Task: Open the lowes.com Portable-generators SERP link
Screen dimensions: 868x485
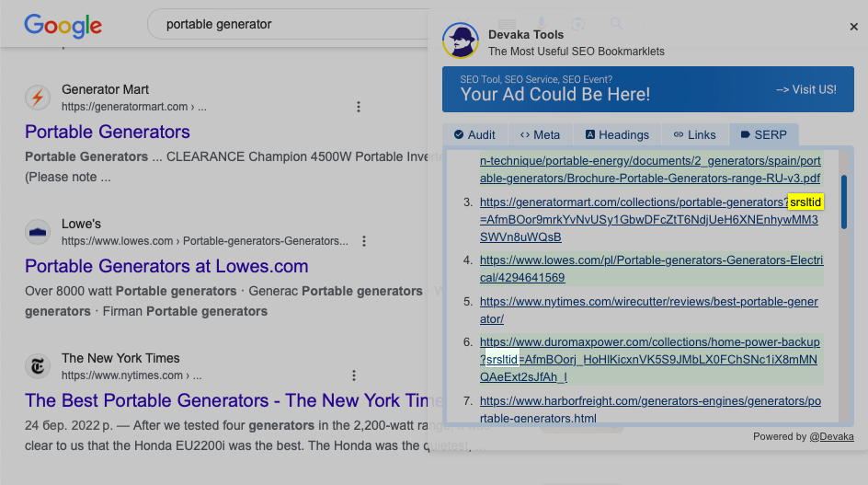Action: (652, 269)
